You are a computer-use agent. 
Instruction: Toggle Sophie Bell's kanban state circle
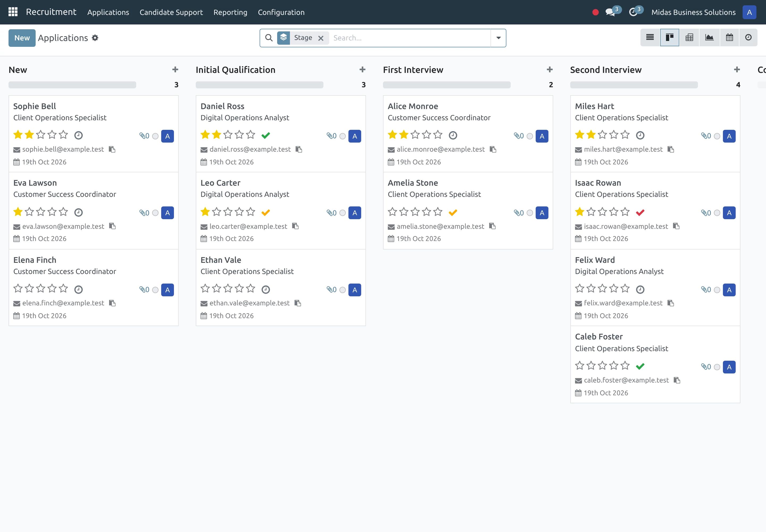155,136
